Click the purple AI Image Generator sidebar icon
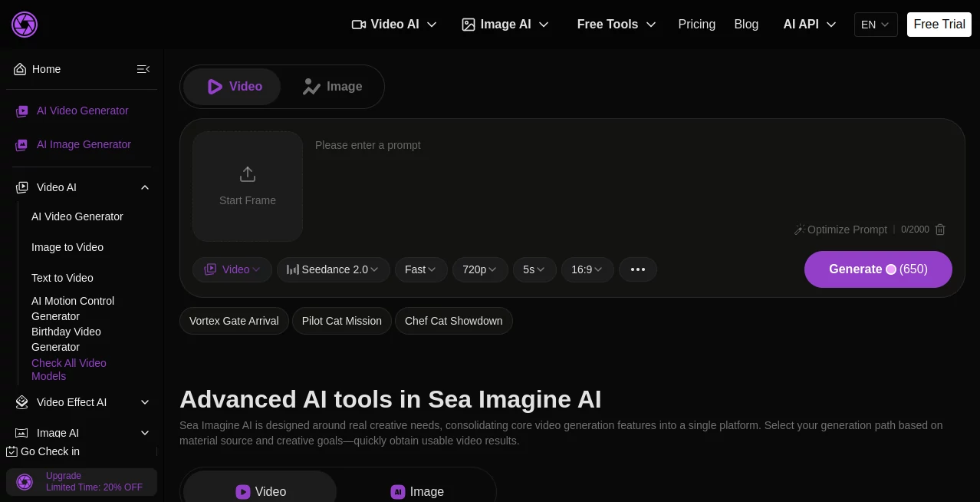This screenshot has height=502, width=980. click(x=22, y=145)
